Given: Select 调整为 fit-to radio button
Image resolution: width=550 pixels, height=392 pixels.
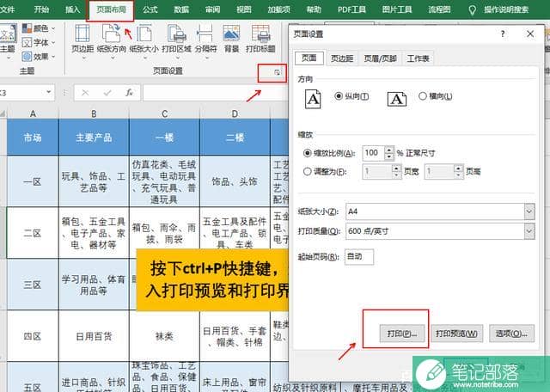Looking at the screenshot, I should pyautogui.click(x=308, y=172).
